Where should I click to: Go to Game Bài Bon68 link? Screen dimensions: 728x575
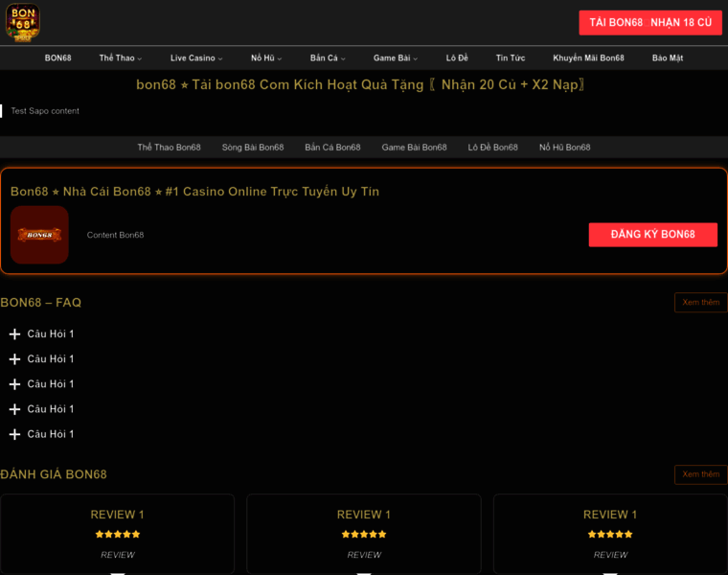pyautogui.click(x=414, y=148)
